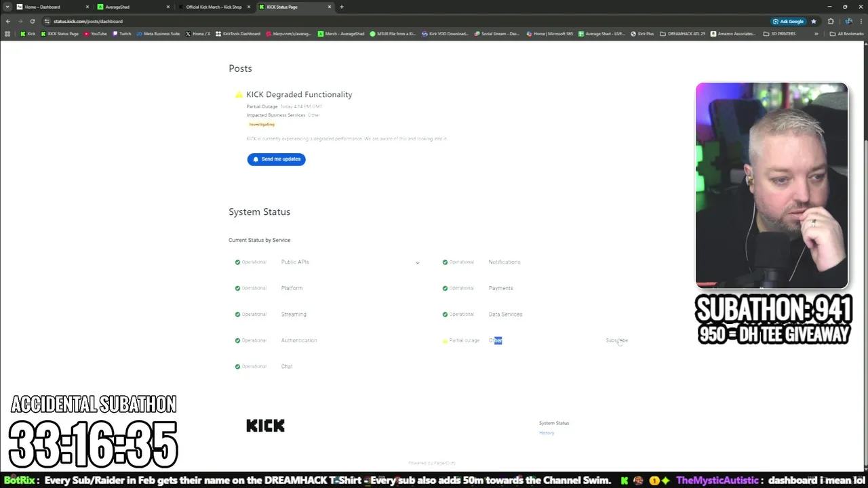This screenshot has width=868, height=488.
Task: Expand the Public APIs service row
Action: (417, 262)
